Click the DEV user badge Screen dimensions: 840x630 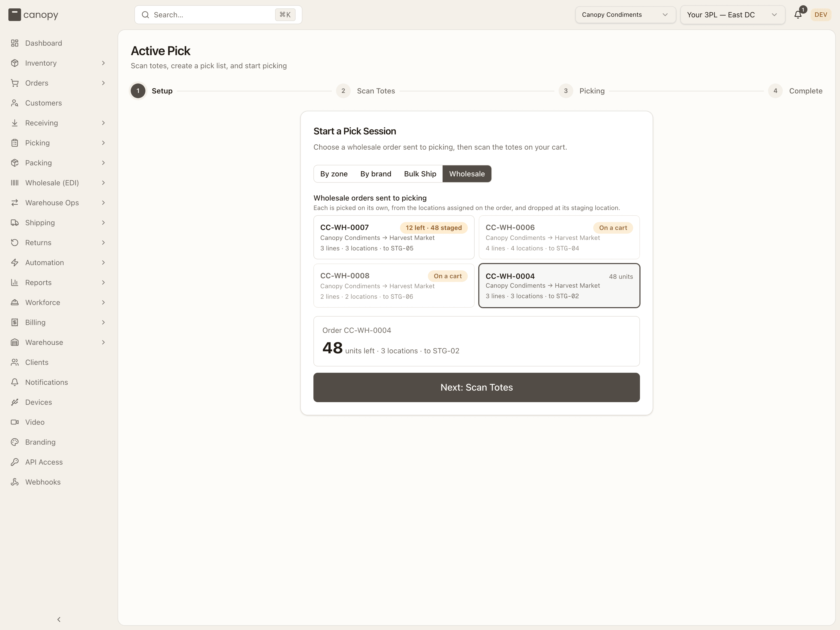pos(821,15)
